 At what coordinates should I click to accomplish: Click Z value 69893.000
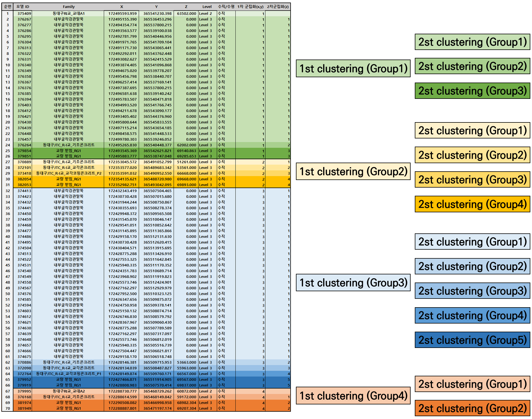(x=186, y=185)
